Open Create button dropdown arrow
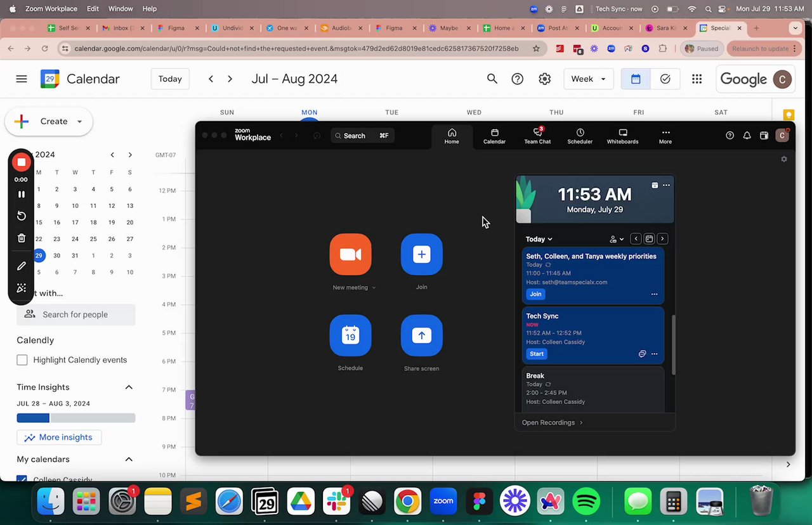Screen dimensions: 812x525 pos(79,121)
